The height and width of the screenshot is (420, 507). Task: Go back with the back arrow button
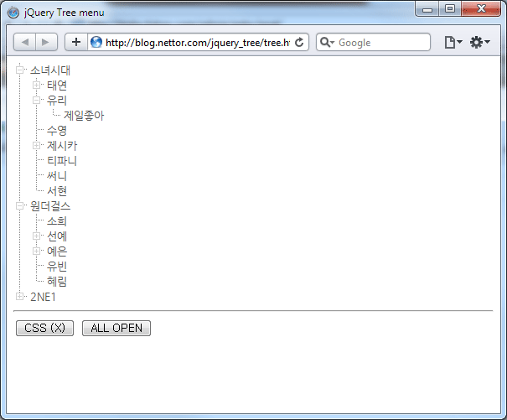(24, 42)
